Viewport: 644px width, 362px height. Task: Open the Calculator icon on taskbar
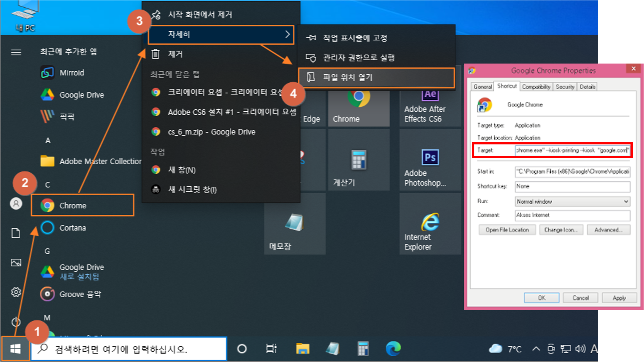point(363,349)
